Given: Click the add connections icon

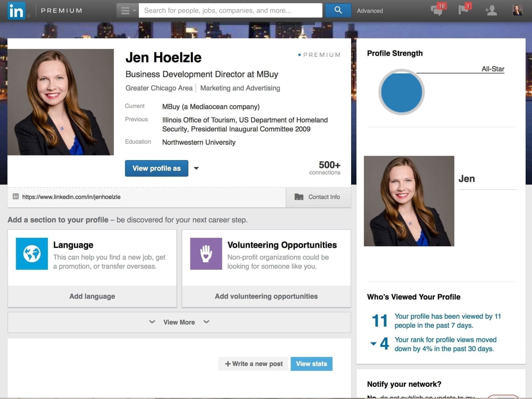Looking at the screenshot, I should point(491,11).
